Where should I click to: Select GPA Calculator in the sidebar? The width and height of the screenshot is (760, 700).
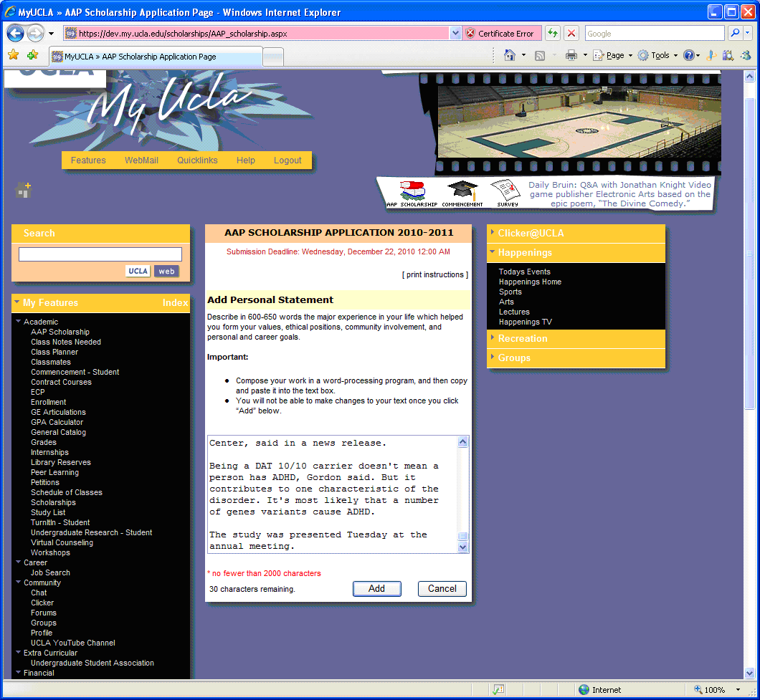(57, 422)
